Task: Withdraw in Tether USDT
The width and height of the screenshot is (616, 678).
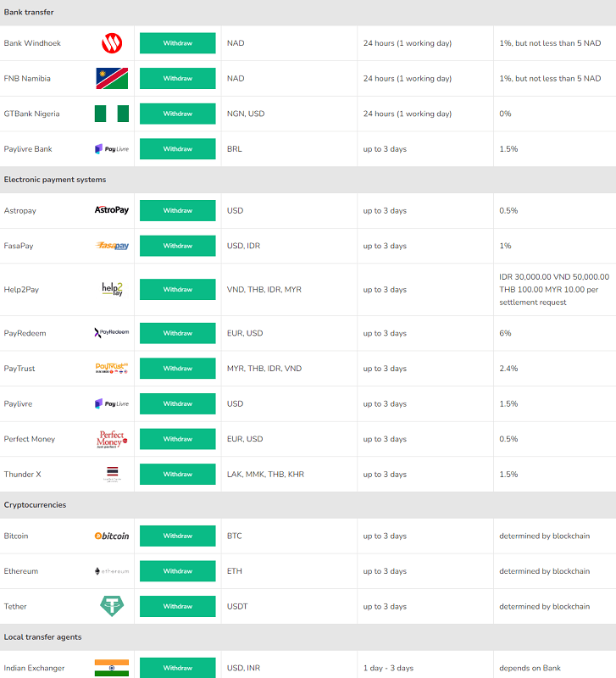Action: [x=178, y=606]
